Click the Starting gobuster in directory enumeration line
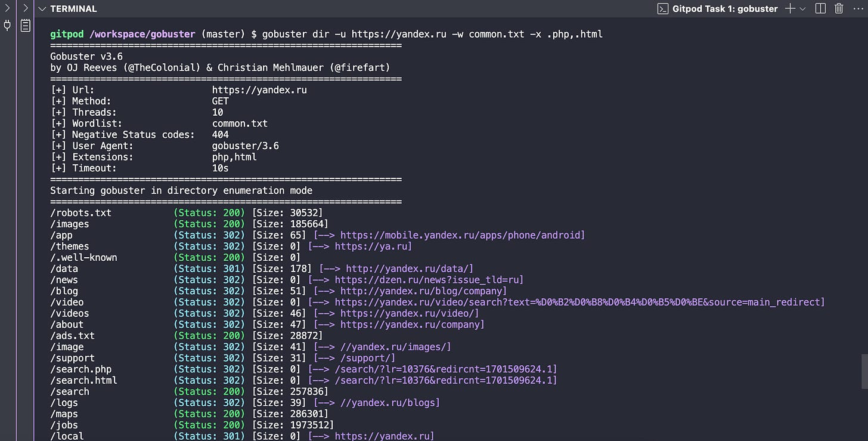Image resolution: width=868 pixels, height=441 pixels. click(181, 190)
